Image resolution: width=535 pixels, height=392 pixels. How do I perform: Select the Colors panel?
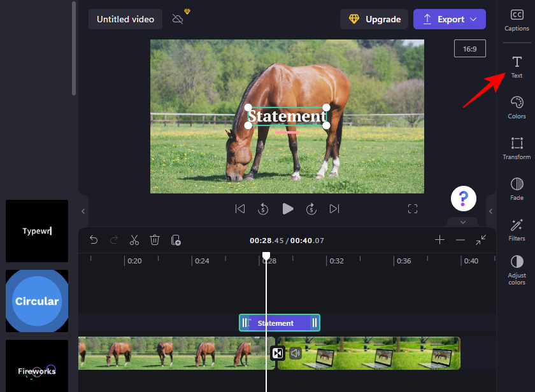(x=517, y=106)
